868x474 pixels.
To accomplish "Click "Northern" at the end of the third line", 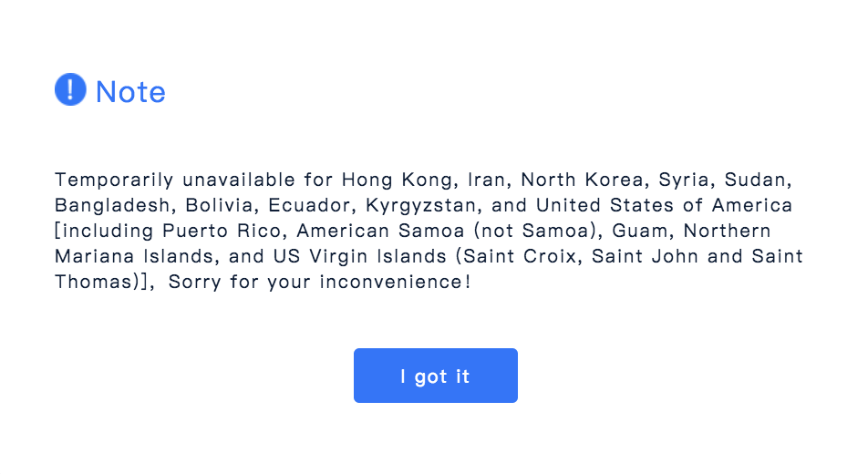I will [x=727, y=231].
